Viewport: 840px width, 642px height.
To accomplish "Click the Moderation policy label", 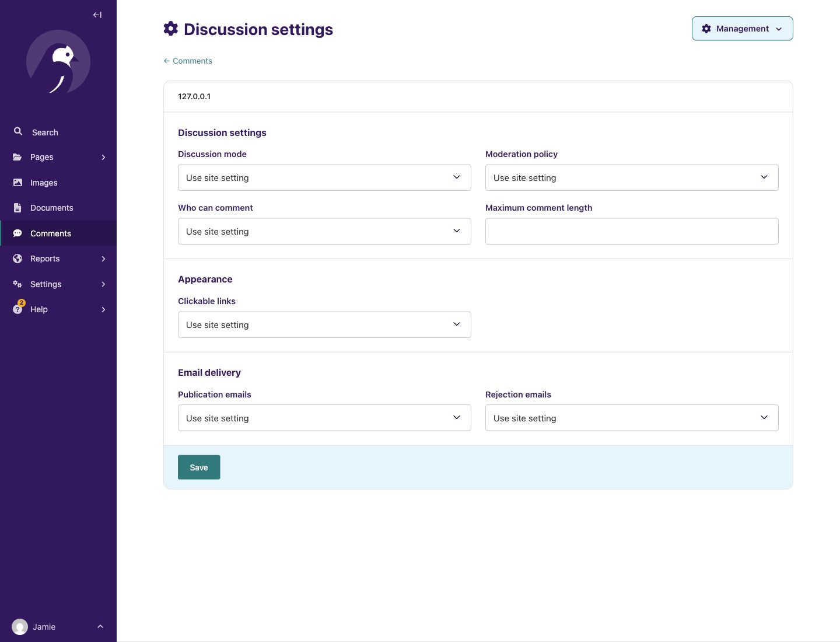I will click(x=521, y=154).
